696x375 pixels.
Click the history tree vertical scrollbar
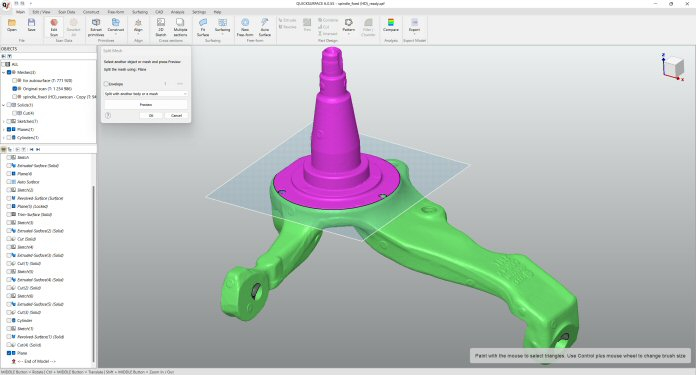click(x=94, y=273)
